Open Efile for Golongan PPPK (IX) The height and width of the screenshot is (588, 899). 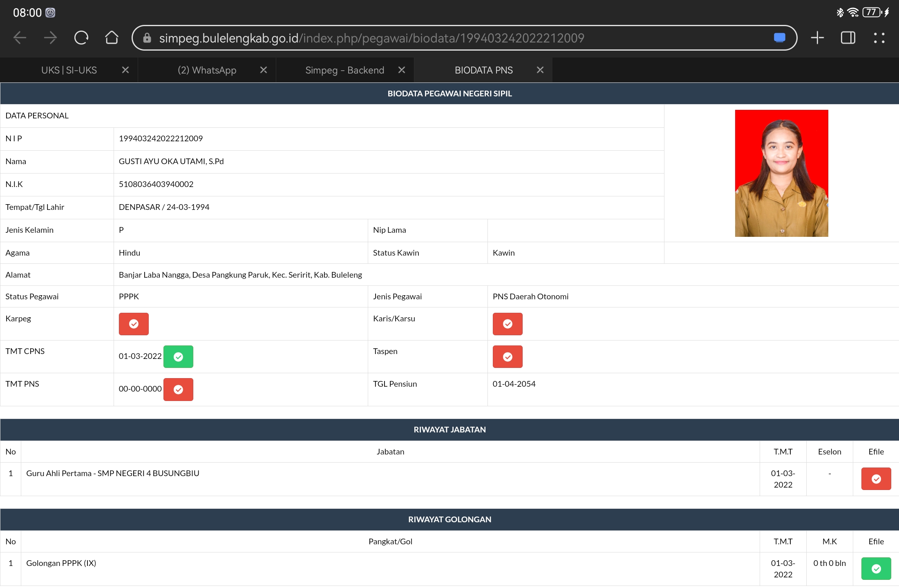pos(876,569)
